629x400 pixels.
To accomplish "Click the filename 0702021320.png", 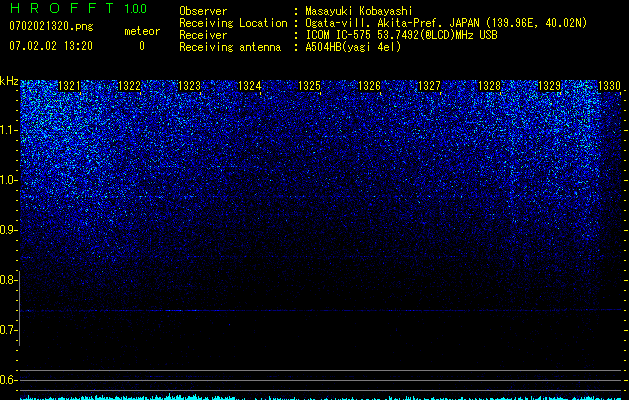I will [51, 26].
